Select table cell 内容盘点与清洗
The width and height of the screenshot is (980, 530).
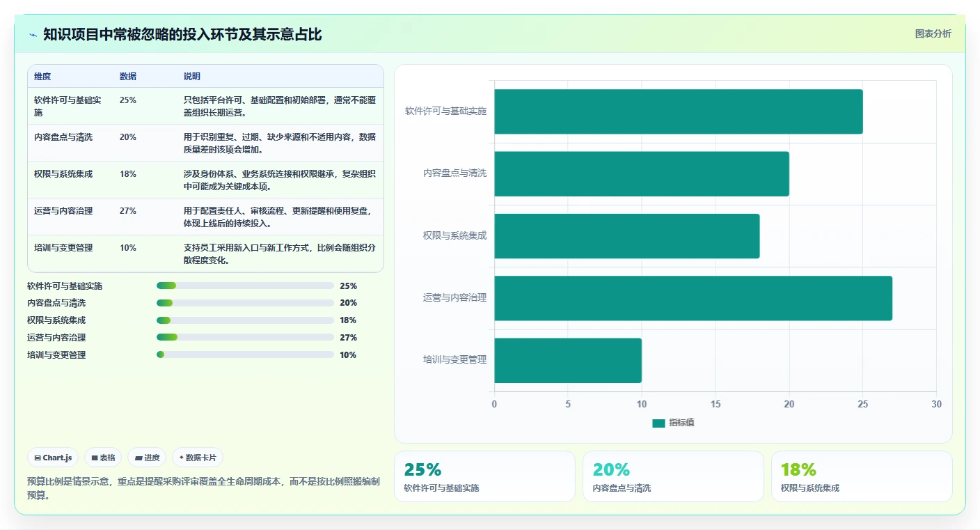click(x=63, y=137)
